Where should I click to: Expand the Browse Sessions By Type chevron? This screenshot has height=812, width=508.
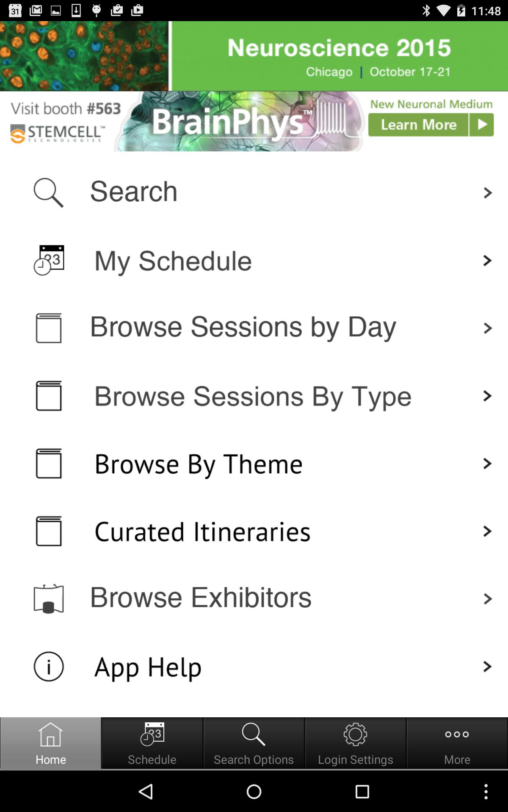[x=488, y=396]
